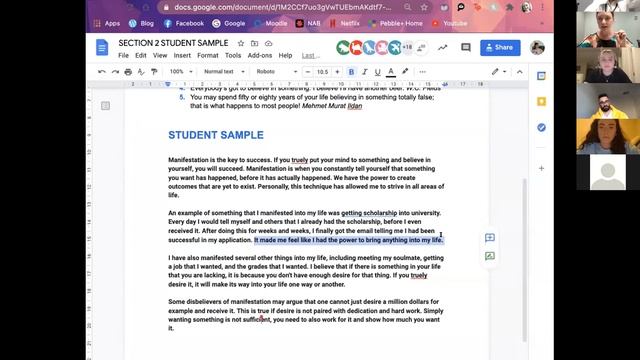Click the undo arrow icon
The width and height of the screenshot is (640, 360).
102,72
